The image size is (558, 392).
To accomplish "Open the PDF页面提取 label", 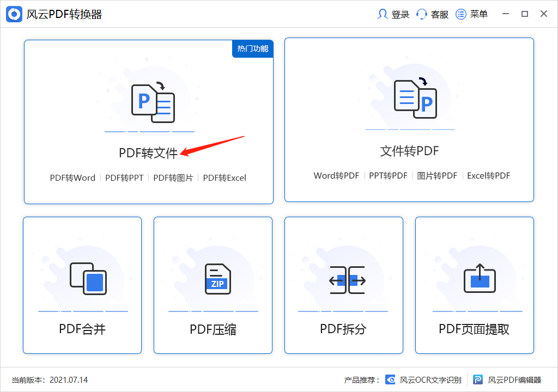I will click(x=474, y=329).
